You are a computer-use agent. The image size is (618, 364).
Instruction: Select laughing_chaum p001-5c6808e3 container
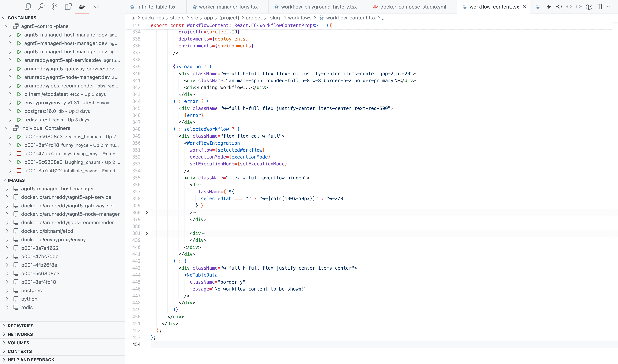[x=62, y=162]
